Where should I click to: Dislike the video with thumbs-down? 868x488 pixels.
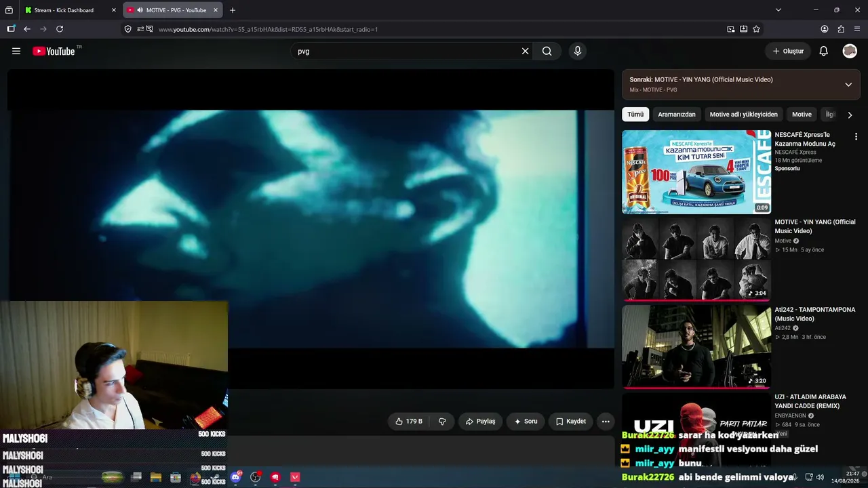[x=442, y=422]
